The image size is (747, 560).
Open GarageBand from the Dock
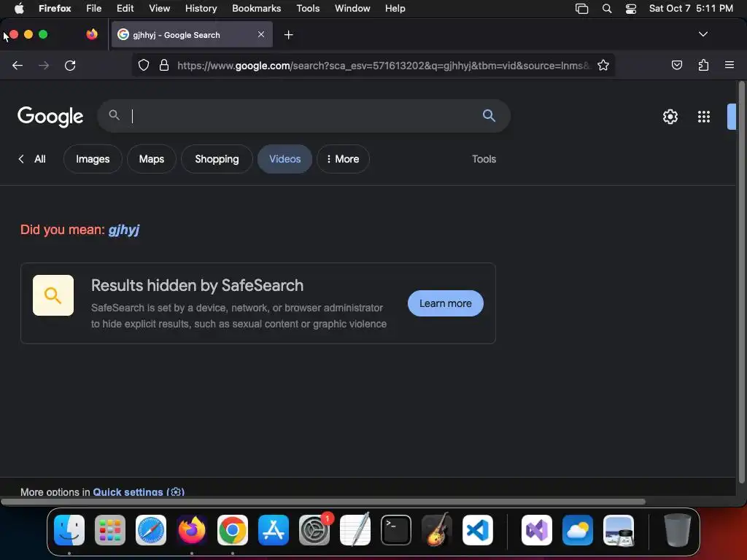[x=437, y=530]
